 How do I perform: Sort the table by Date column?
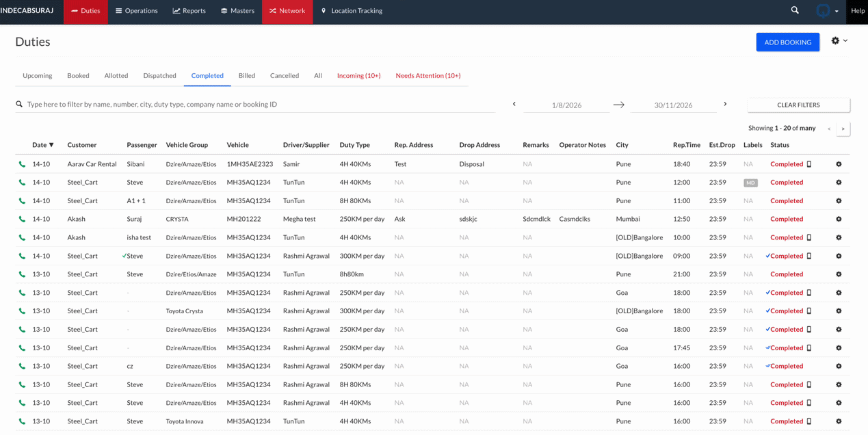click(x=42, y=145)
